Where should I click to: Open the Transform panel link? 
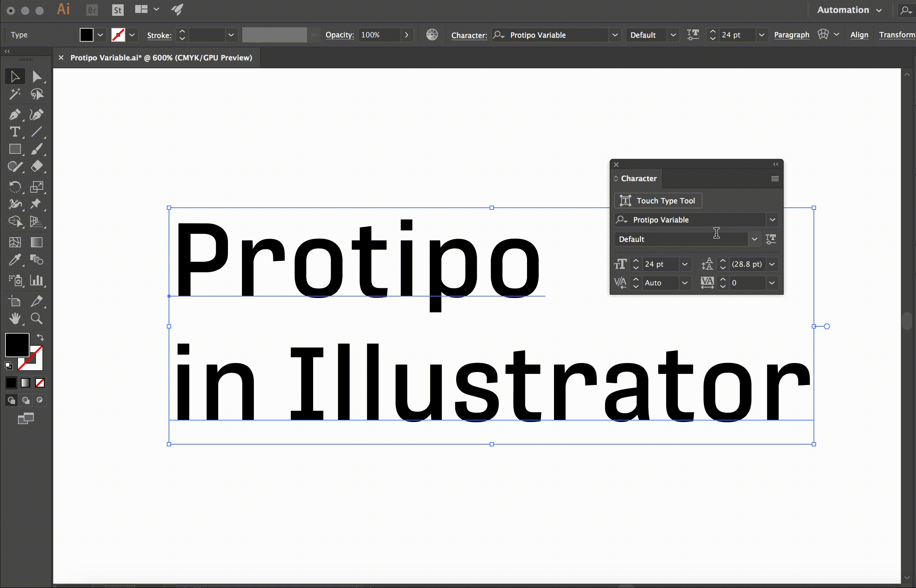pyautogui.click(x=897, y=35)
